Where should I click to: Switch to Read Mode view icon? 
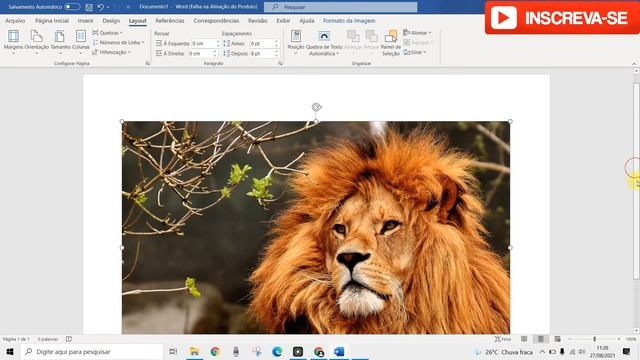[x=524, y=339]
